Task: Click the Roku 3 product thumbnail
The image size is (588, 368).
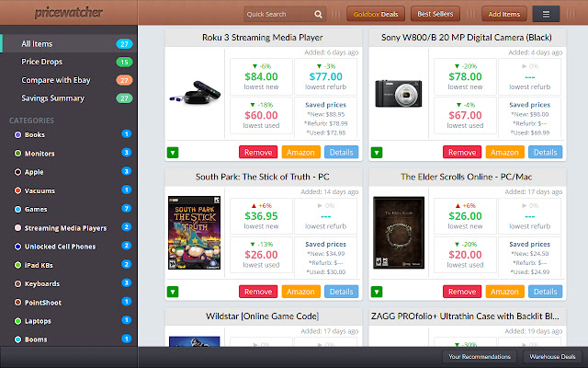Action: tap(194, 93)
